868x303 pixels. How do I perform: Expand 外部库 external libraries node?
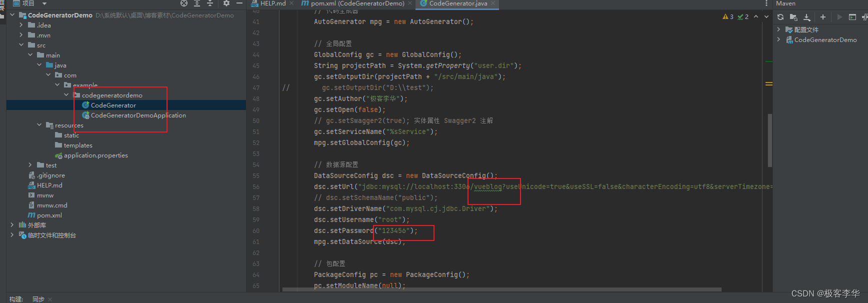coord(12,225)
